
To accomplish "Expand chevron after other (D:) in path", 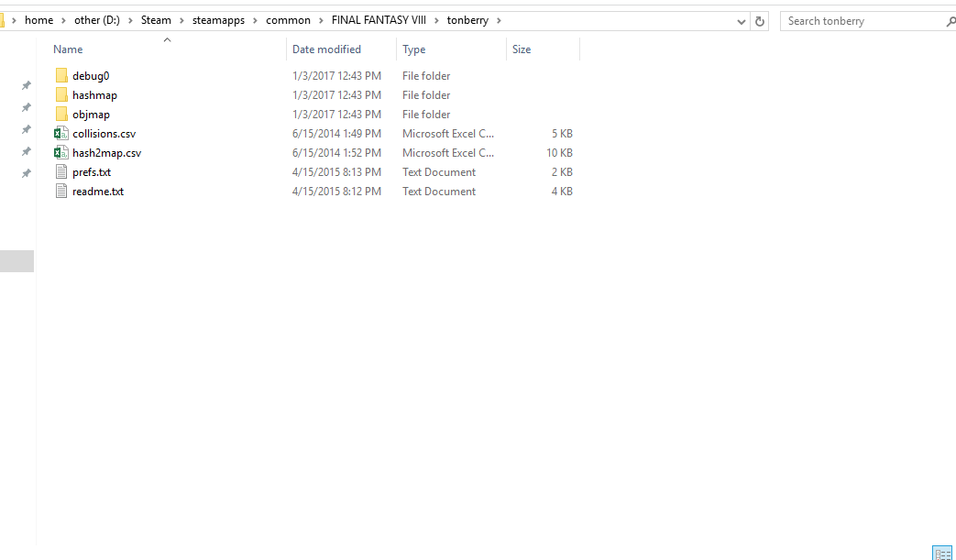I will (x=130, y=21).
